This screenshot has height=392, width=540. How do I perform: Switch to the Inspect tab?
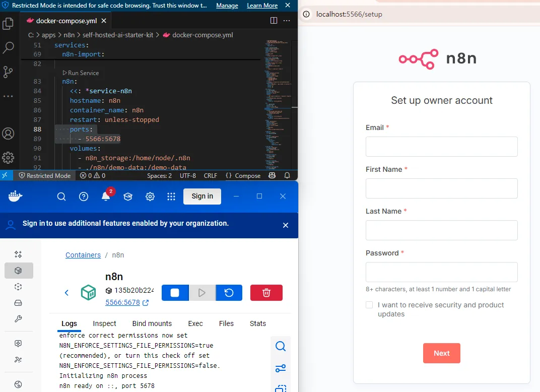[x=104, y=323]
